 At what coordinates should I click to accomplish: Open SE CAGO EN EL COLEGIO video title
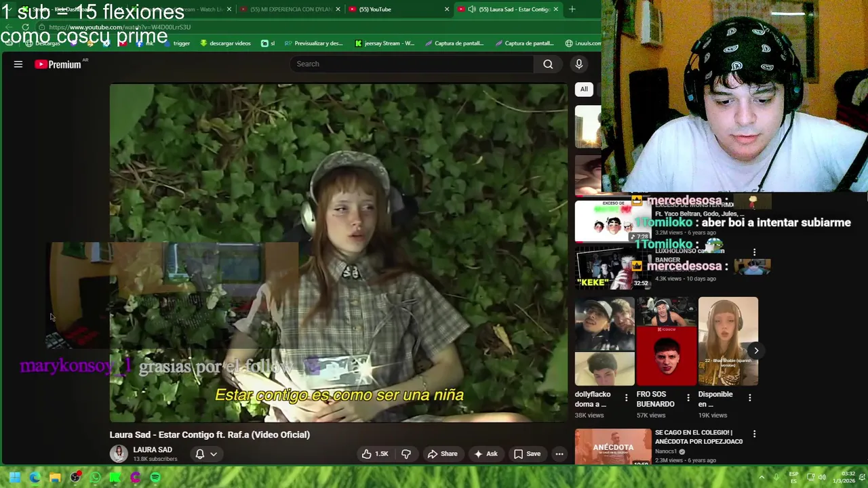click(698, 436)
